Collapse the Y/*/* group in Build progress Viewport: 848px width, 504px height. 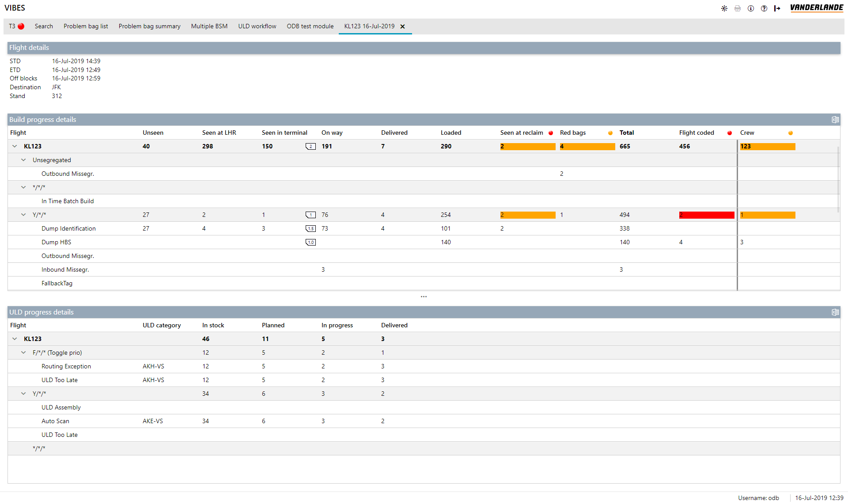point(23,215)
